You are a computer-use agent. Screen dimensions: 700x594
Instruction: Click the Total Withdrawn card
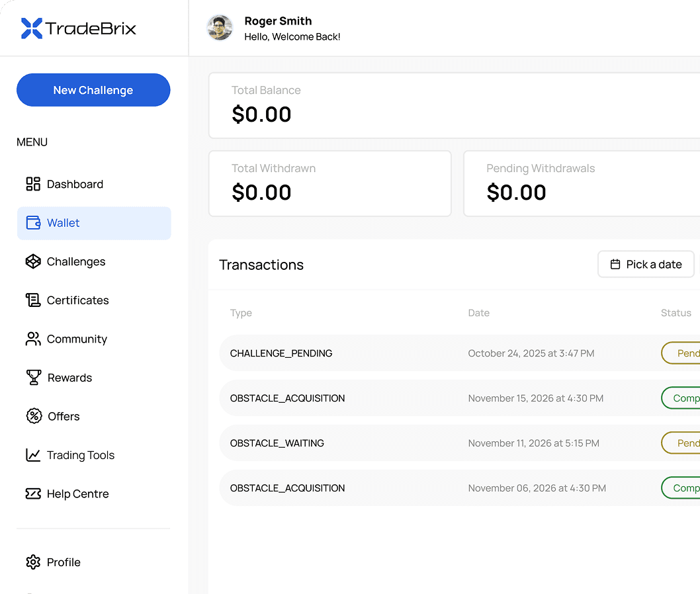point(329,184)
